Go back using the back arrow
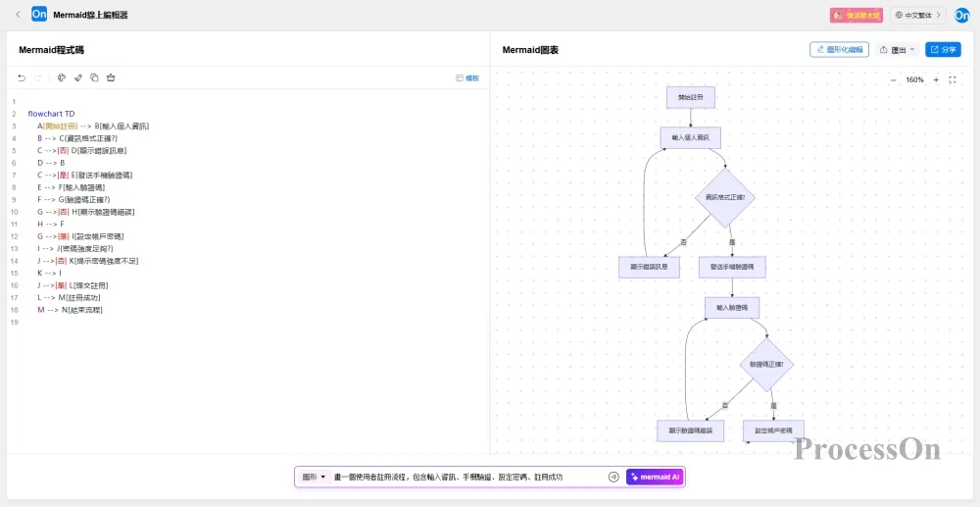Viewport: 980px width, 507px height. [x=18, y=15]
